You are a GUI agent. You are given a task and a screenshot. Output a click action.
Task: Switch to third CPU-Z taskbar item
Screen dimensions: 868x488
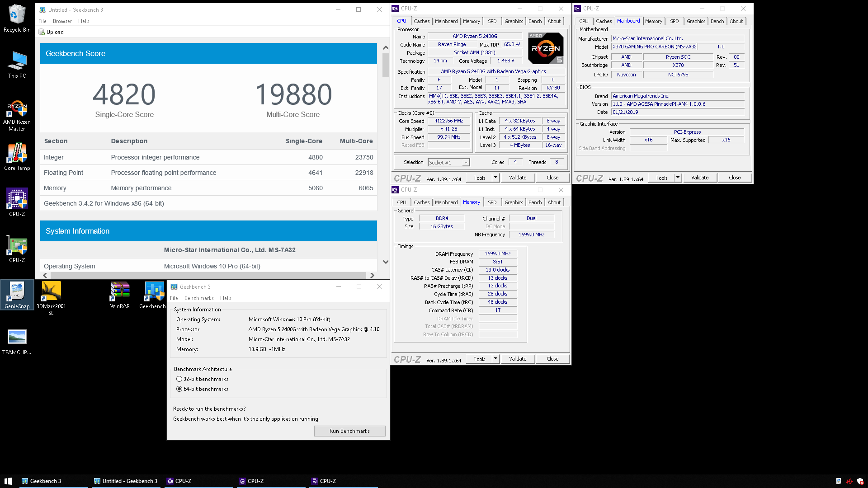343,481
